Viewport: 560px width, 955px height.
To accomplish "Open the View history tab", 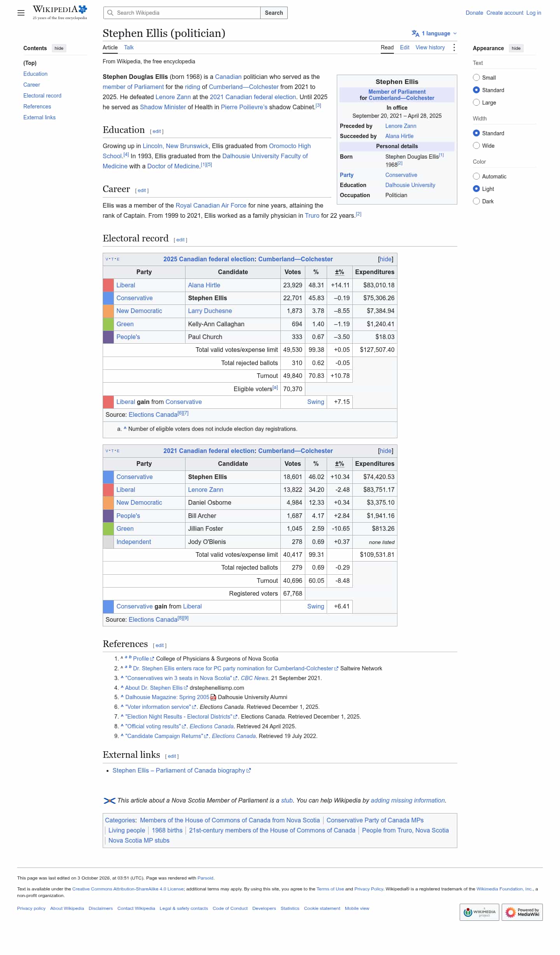I will (430, 47).
